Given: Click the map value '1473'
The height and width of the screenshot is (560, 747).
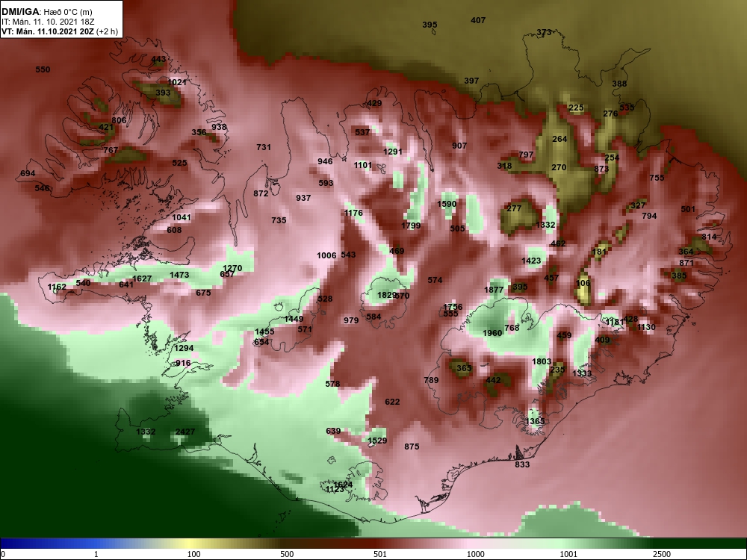Looking at the screenshot, I should [179, 275].
